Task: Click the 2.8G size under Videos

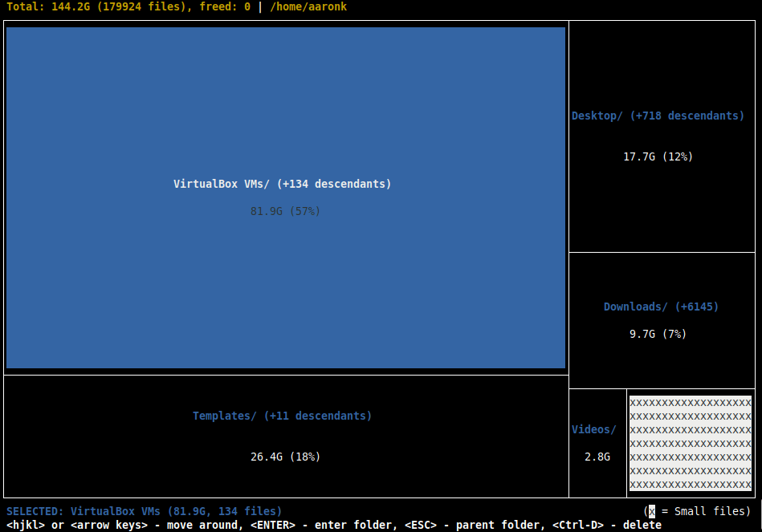Action: click(x=597, y=457)
